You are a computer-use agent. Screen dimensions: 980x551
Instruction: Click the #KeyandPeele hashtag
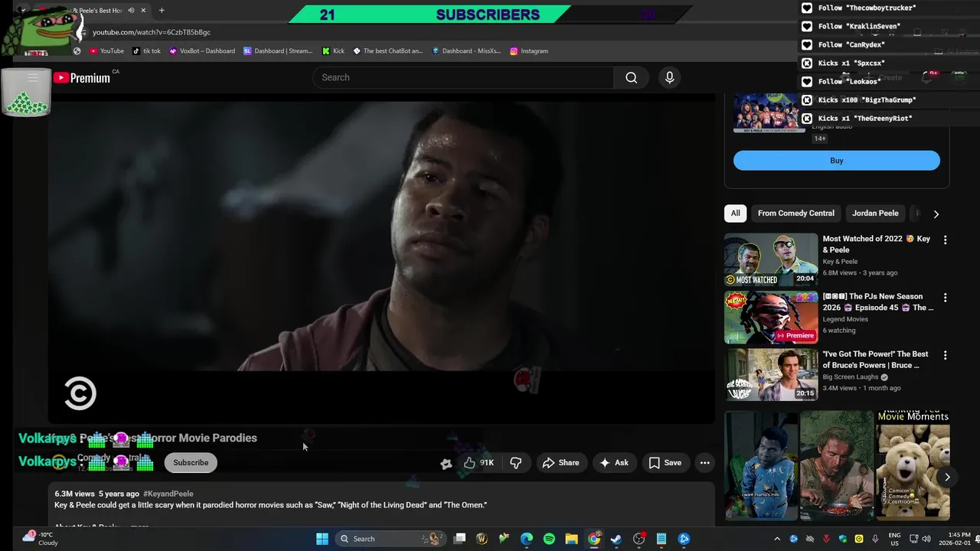click(168, 494)
